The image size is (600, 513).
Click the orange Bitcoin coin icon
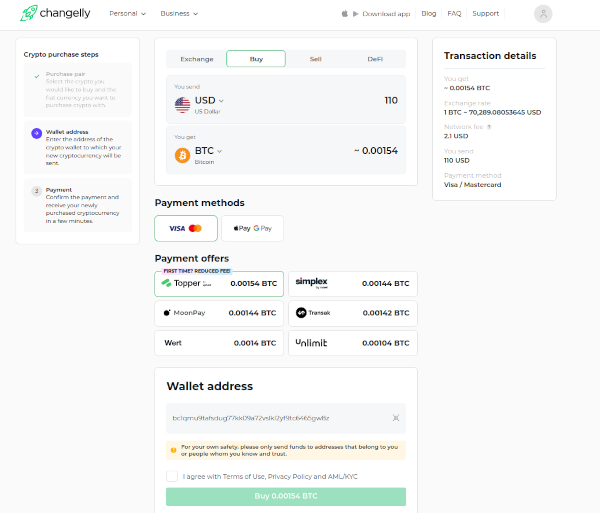(183, 155)
